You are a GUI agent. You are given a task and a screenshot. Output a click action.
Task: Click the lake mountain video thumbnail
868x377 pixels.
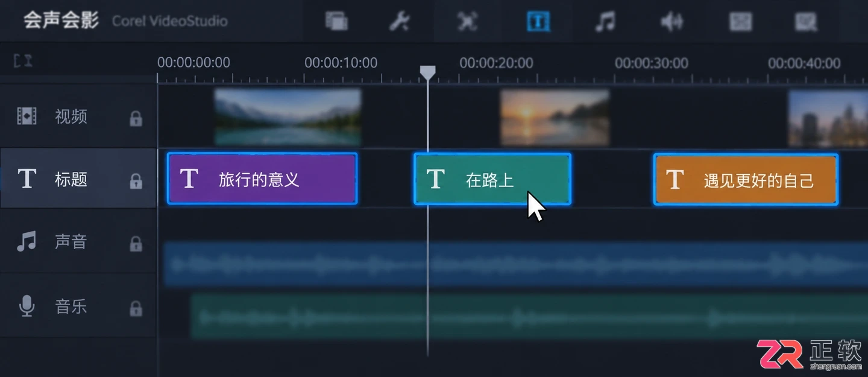(x=288, y=117)
